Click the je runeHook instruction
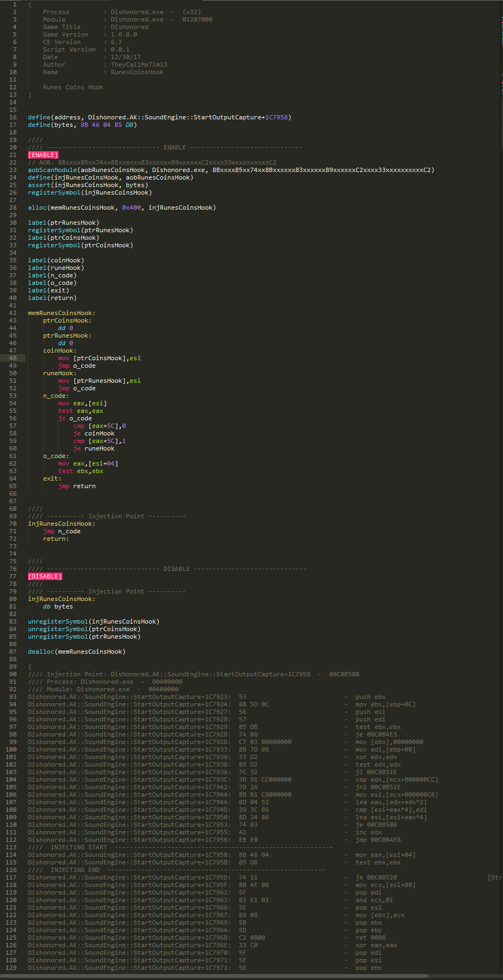The width and height of the screenshot is (503, 980). pos(94,448)
